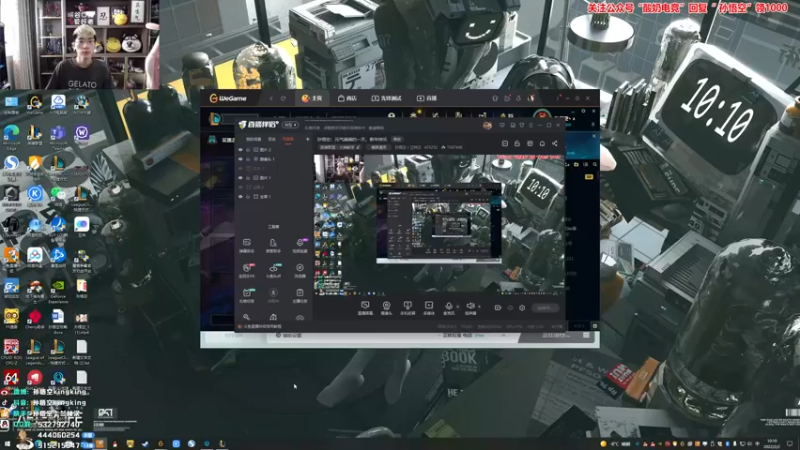Click the WeGame logo

coord(229,98)
